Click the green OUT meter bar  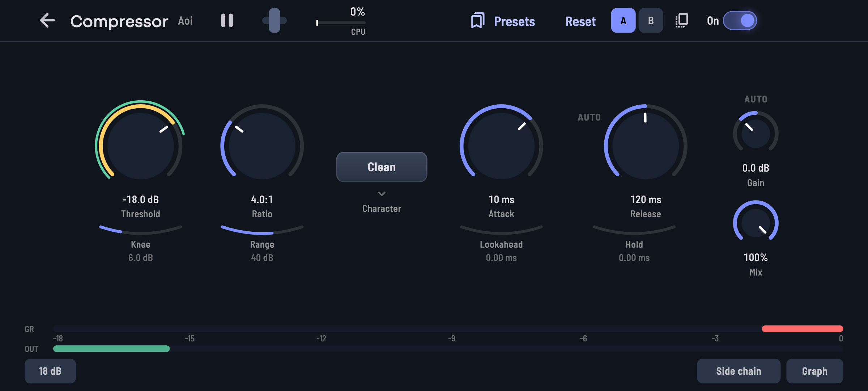pos(111,349)
